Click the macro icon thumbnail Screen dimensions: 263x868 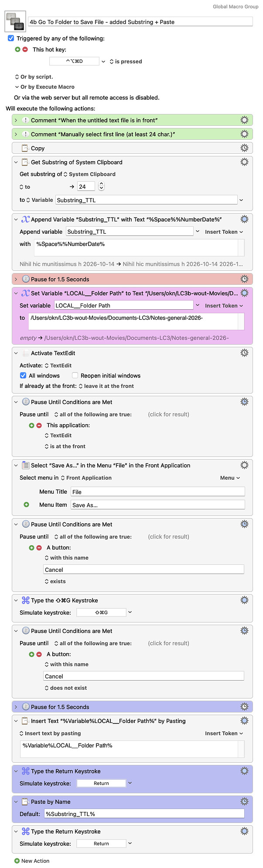pos(15,22)
